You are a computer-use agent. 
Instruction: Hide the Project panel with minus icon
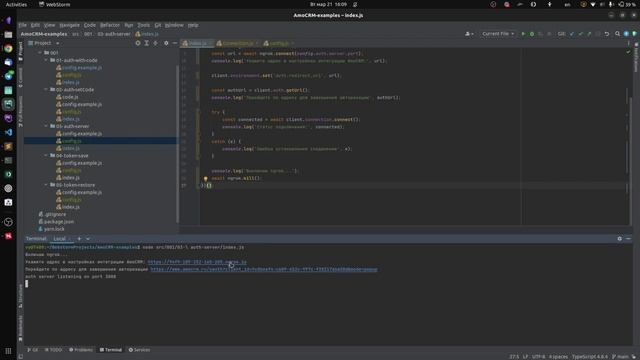175,43
